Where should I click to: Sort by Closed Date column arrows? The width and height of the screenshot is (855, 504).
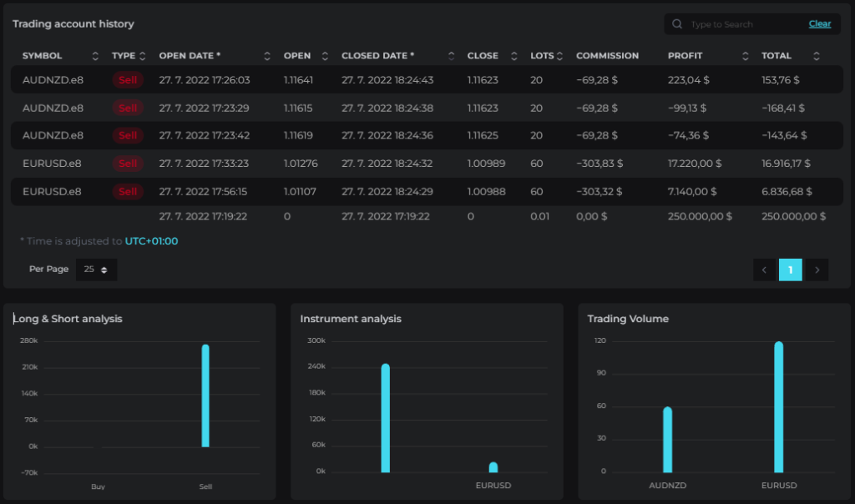[x=451, y=56]
